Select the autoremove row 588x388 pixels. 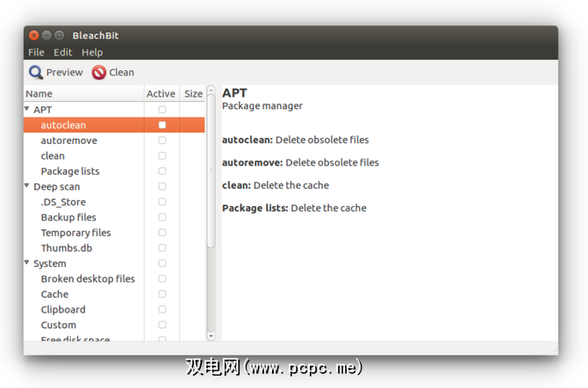114,140
